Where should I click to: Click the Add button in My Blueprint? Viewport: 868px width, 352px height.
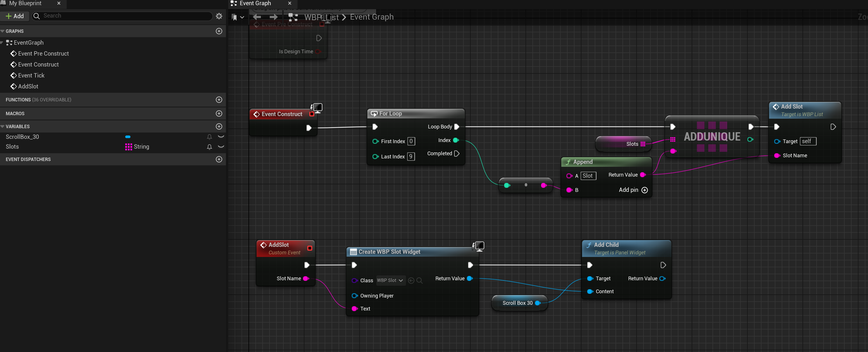coord(15,16)
